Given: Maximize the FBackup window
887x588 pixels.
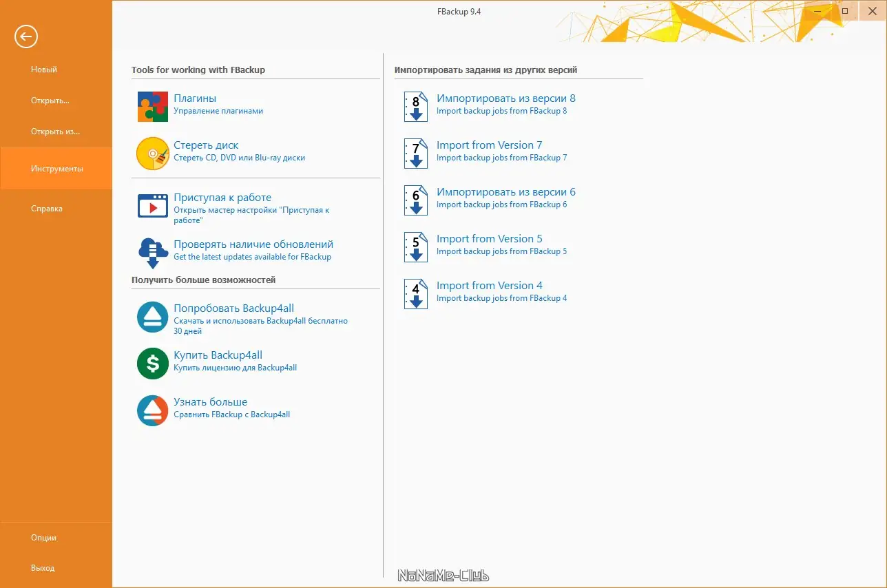Looking at the screenshot, I should pos(845,11).
